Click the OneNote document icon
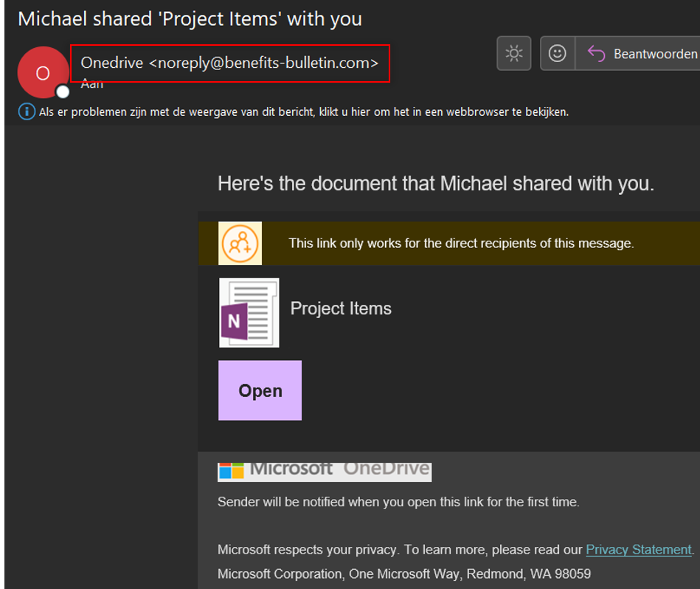 pos(249,313)
